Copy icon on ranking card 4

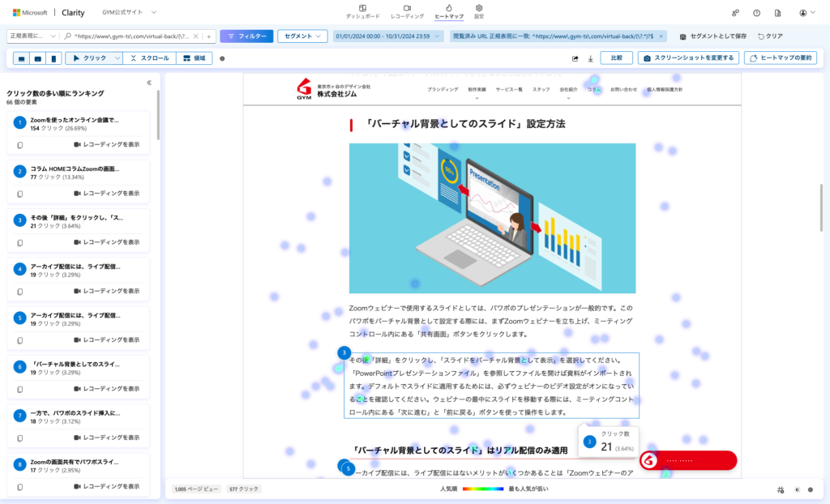click(x=19, y=292)
